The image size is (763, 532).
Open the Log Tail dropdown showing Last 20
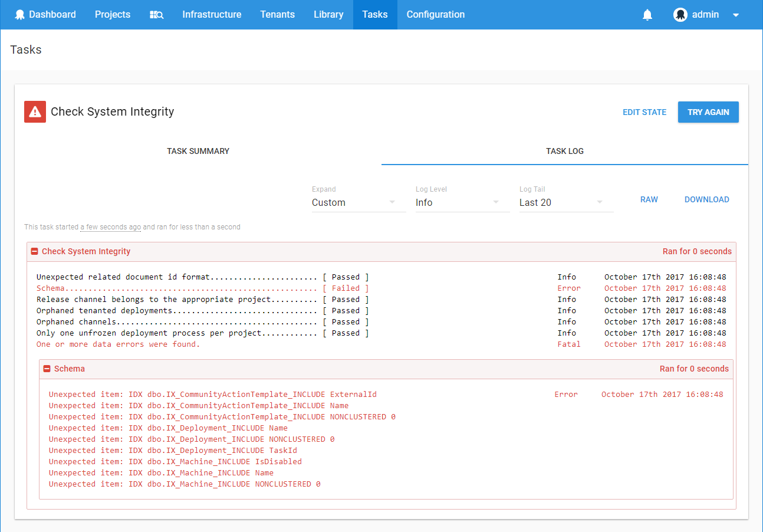tap(565, 202)
